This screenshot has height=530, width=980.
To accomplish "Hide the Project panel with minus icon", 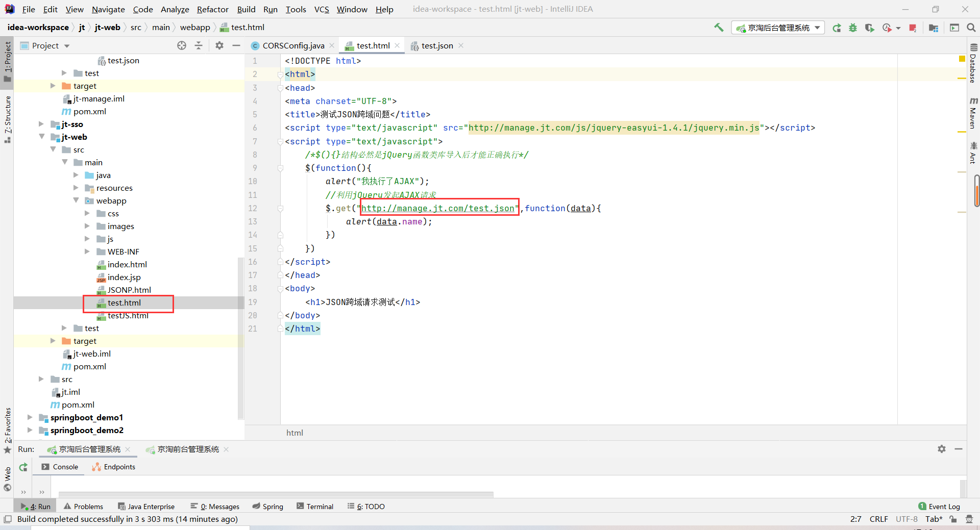I will (236, 45).
